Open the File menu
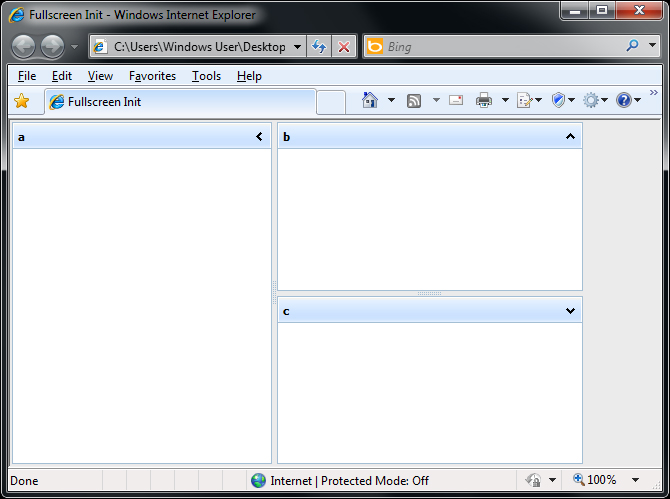This screenshot has height=499, width=670. pos(27,76)
